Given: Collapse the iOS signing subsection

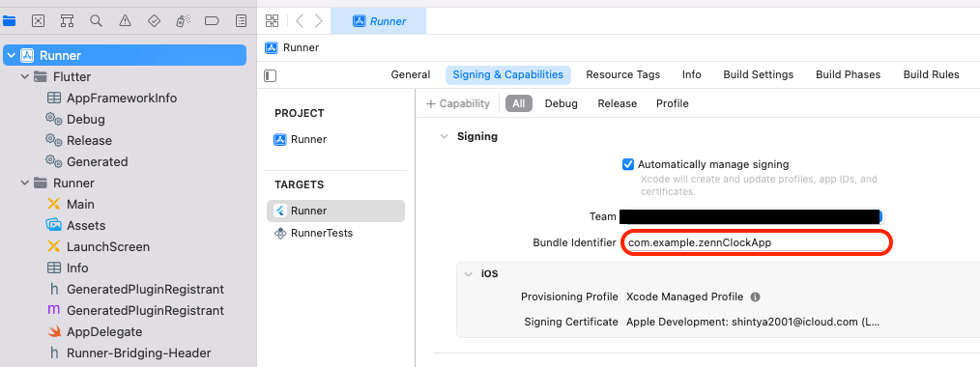Looking at the screenshot, I should (x=468, y=273).
